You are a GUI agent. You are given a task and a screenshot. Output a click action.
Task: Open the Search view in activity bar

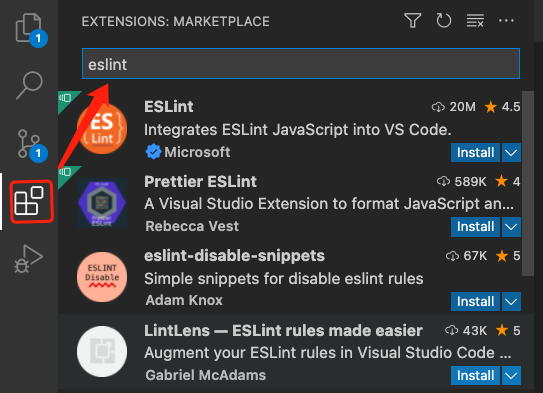click(x=29, y=85)
